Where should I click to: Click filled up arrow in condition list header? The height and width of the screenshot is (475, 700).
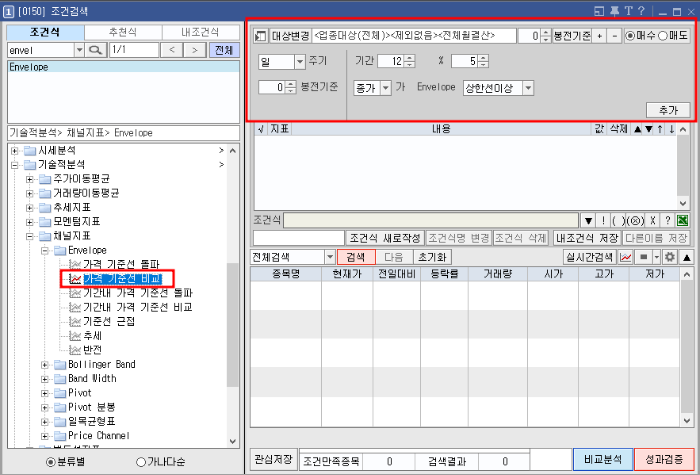click(x=638, y=129)
